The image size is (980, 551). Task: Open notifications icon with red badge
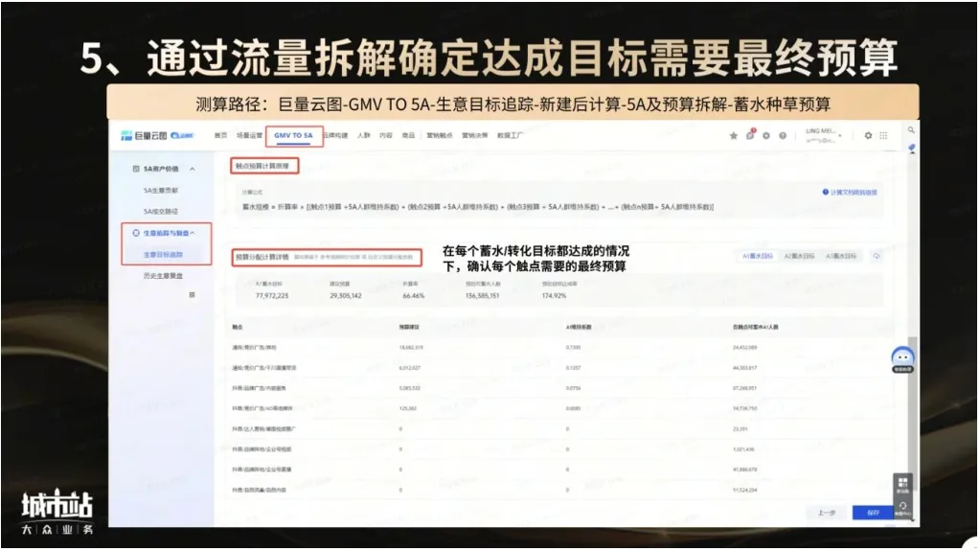[x=750, y=134]
